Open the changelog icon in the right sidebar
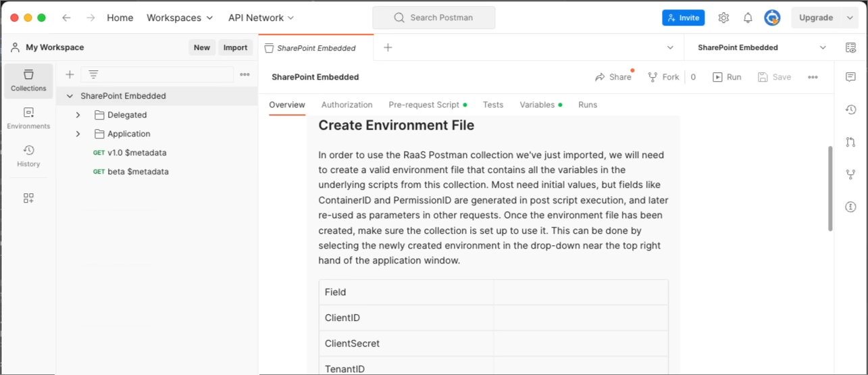The width and height of the screenshot is (868, 375). 850,109
